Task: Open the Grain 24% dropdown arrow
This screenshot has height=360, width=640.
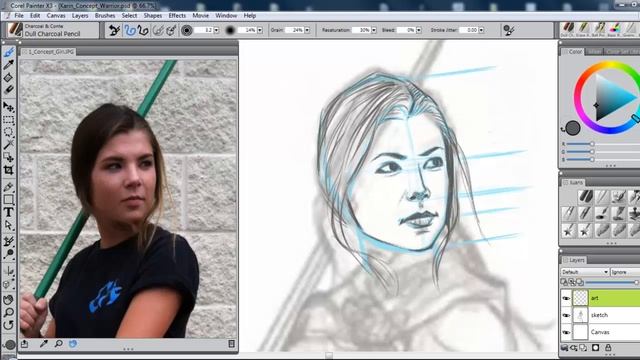Action: pos(307,30)
